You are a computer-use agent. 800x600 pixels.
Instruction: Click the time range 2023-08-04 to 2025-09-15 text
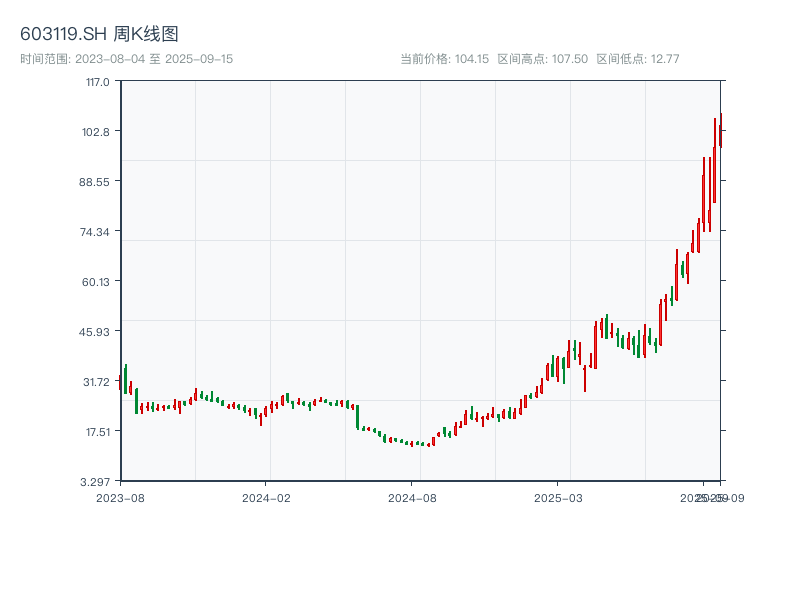coord(126,59)
